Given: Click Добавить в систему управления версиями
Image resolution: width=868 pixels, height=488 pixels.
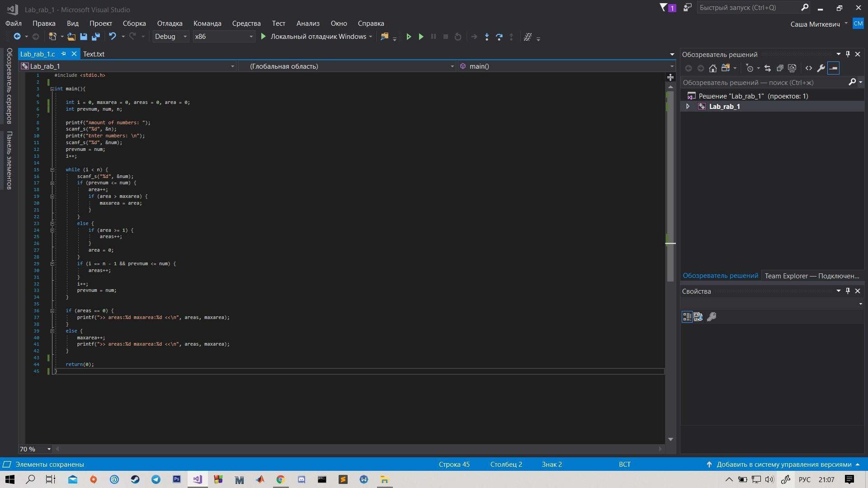Looking at the screenshot, I should [783, 464].
